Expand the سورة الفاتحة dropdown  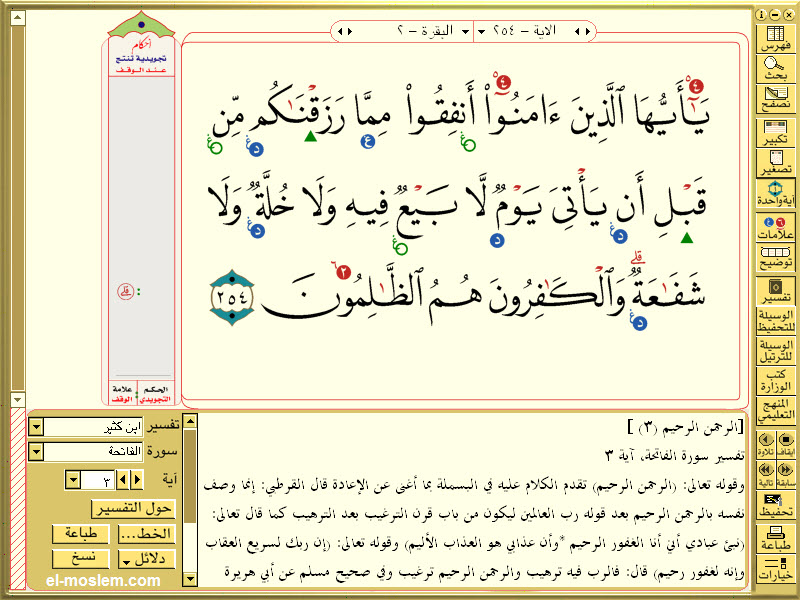point(36,452)
